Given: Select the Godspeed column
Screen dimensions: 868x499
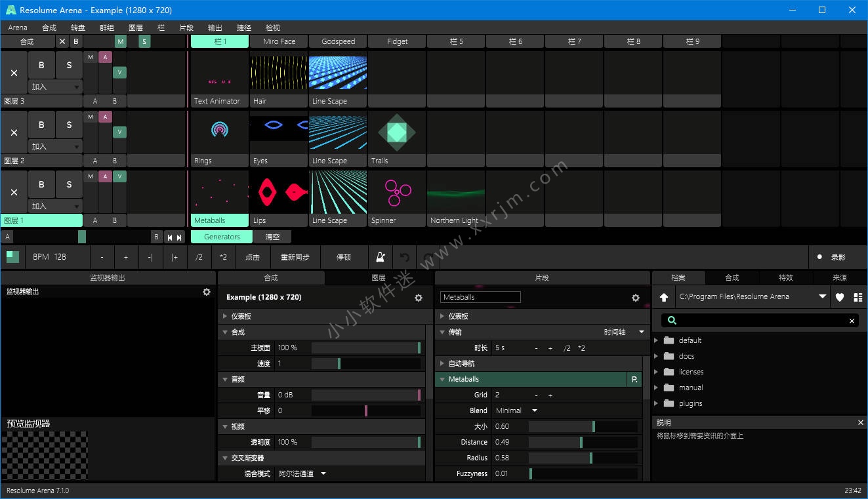Looking at the screenshot, I should [338, 41].
